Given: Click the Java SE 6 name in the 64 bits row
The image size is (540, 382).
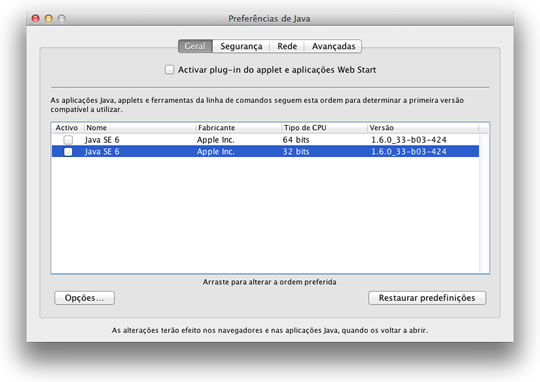Looking at the screenshot, I should (102, 140).
